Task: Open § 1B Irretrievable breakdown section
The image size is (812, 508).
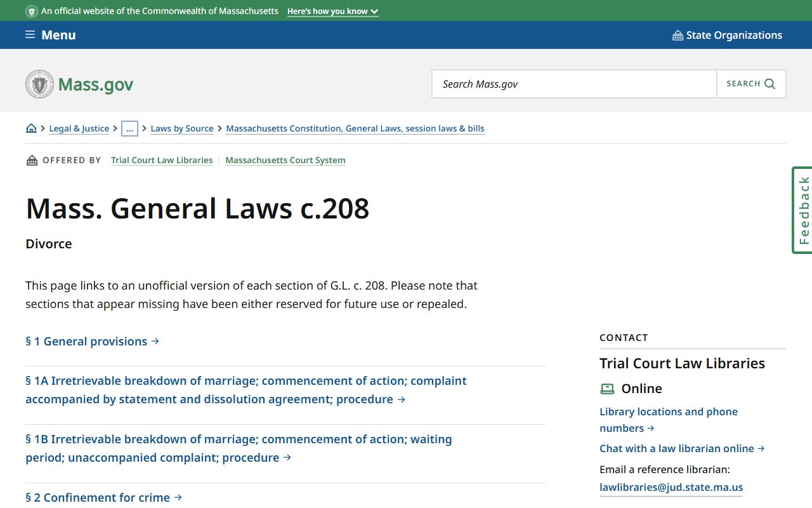Action: 239,448
